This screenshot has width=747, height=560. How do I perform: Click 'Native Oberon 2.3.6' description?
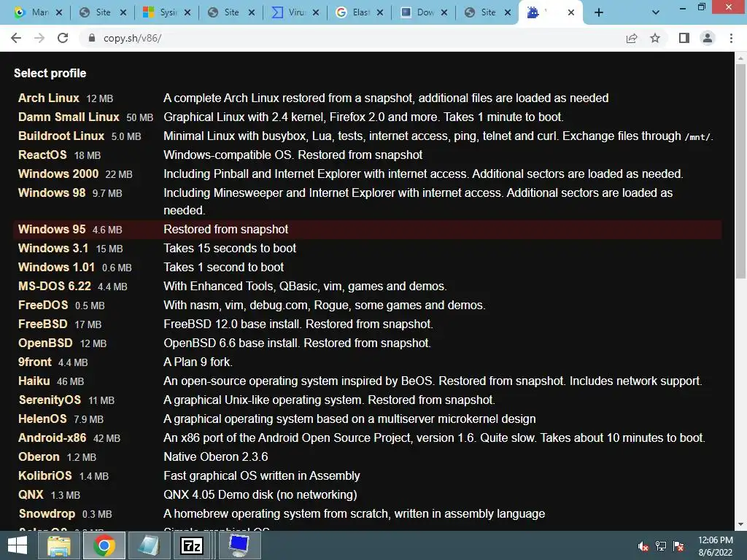click(x=216, y=456)
